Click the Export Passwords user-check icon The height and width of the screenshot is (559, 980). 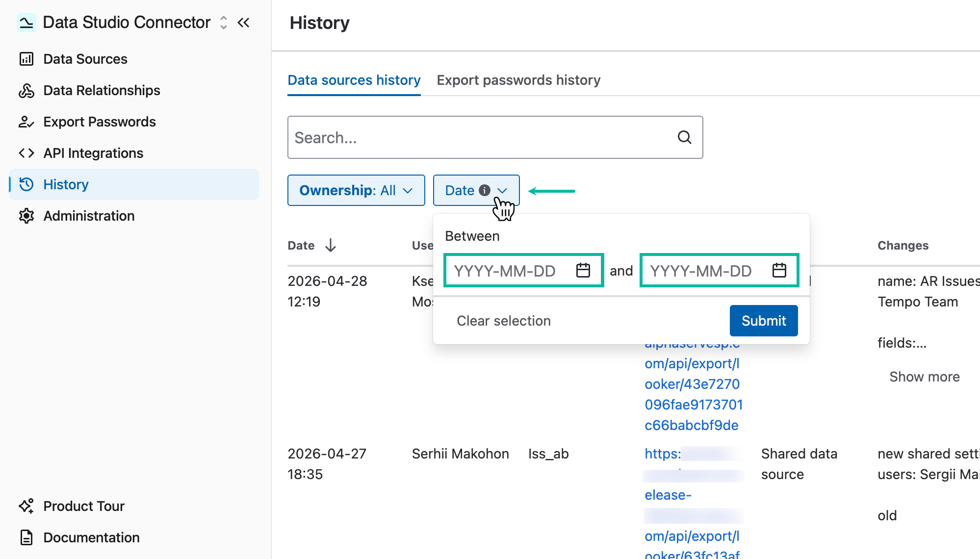(26, 122)
